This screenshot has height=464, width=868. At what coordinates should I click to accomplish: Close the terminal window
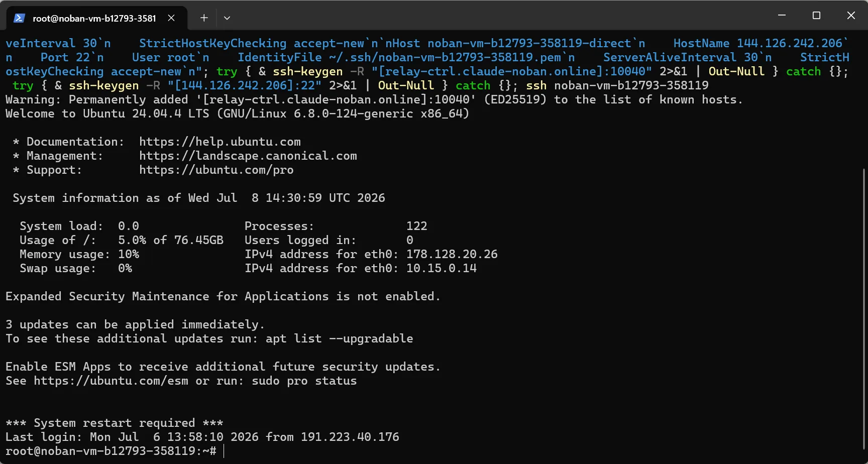[851, 15]
